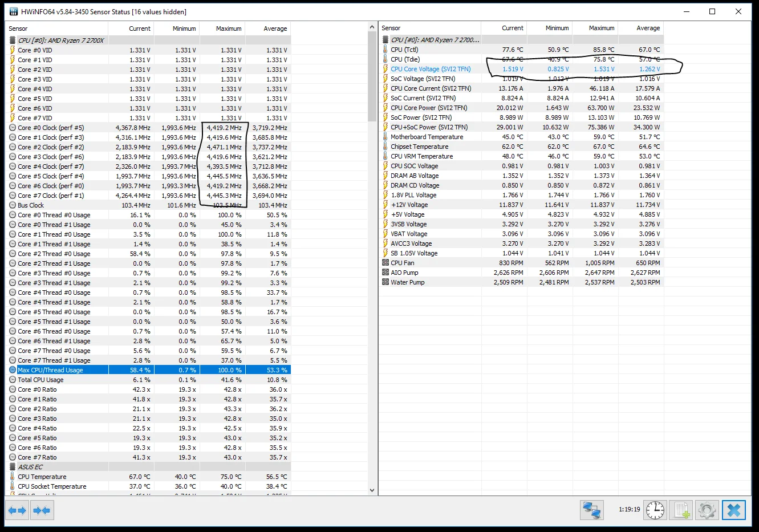The width and height of the screenshot is (759, 532).
Task: Start logging with the sheet-plus icon
Action: (681, 510)
